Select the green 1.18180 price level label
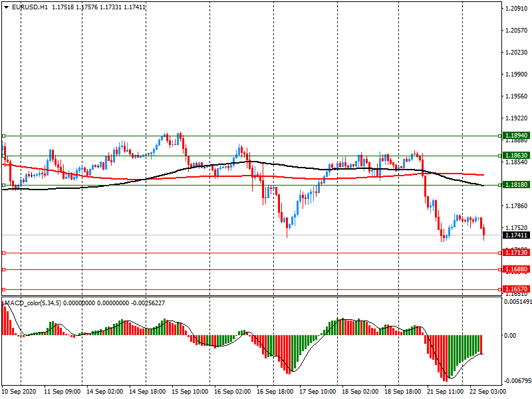Image resolution: width=532 pixels, height=399 pixels. click(x=516, y=185)
